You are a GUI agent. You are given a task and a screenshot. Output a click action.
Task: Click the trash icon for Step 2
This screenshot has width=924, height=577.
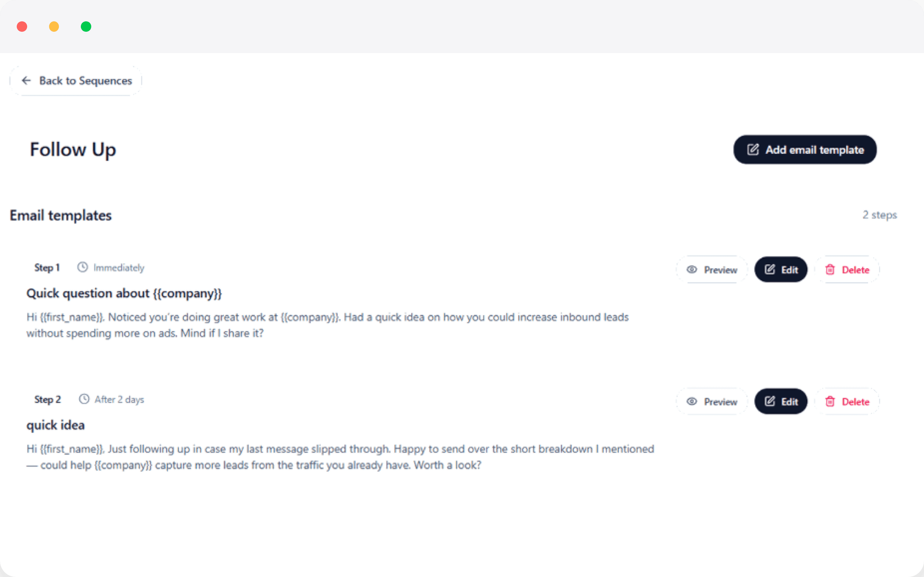[830, 402]
